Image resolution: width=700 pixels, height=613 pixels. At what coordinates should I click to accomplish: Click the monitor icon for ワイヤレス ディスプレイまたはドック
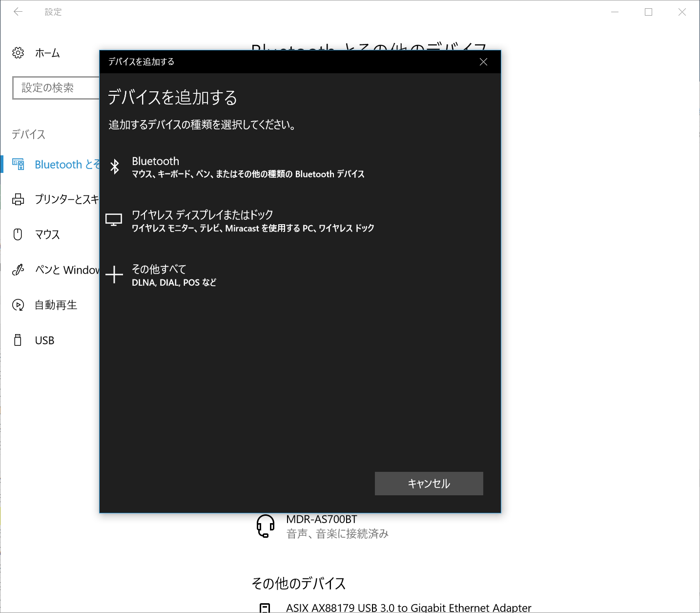(x=114, y=220)
